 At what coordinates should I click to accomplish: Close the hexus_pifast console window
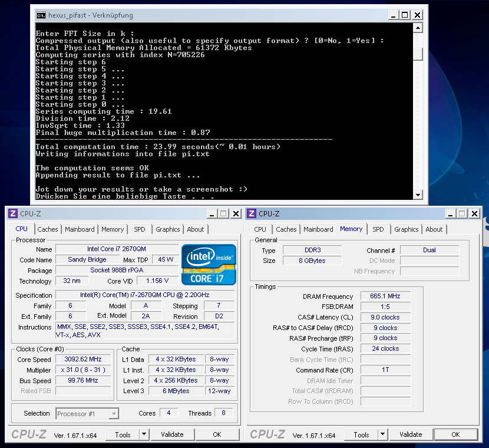point(417,15)
